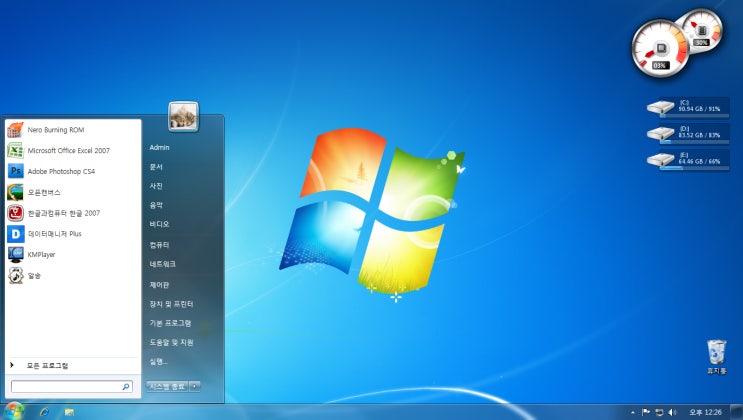
Task: Open 오픈캔버스 program
Action: point(44,192)
